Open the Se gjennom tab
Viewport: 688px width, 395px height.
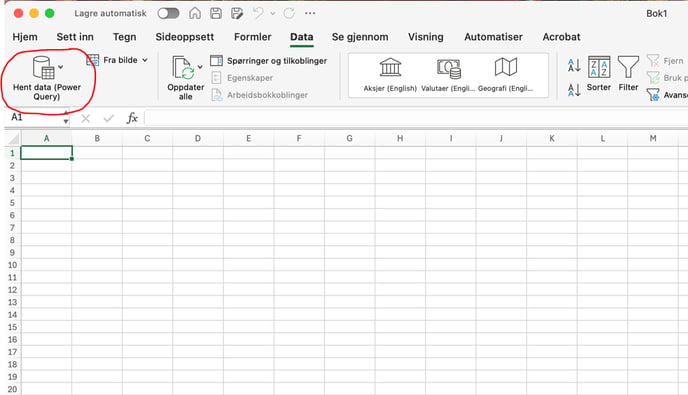[360, 37]
